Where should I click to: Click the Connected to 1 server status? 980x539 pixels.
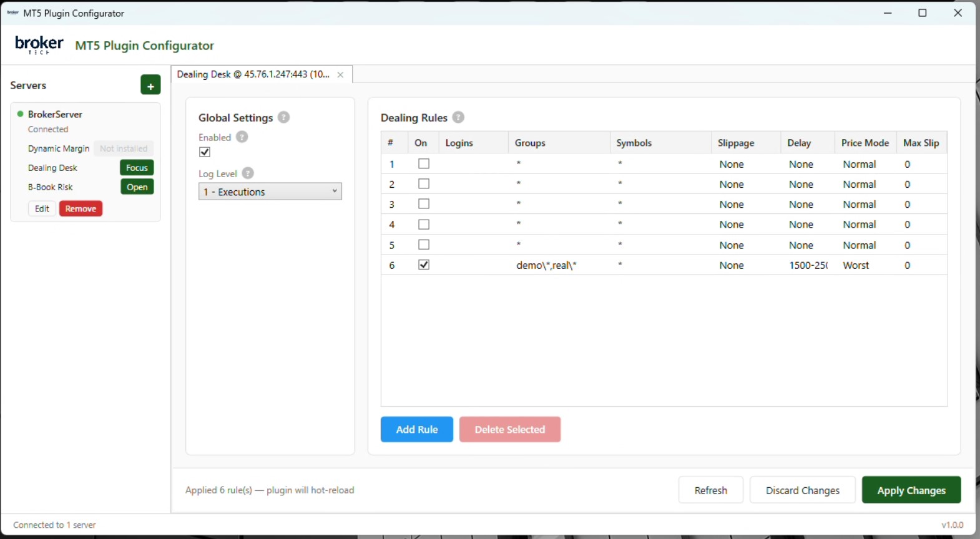click(54, 525)
